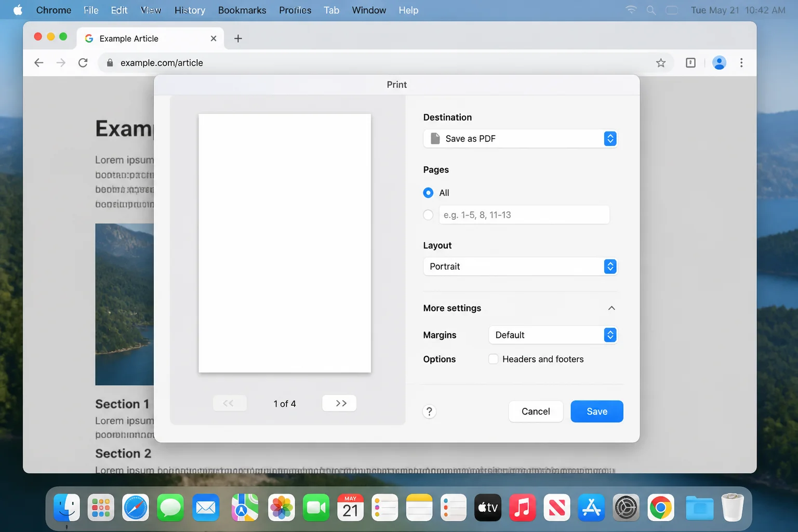Image resolution: width=798 pixels, height=532 pixels.
Task: Click the Cancel button
Action: click(x=536, y=411)
